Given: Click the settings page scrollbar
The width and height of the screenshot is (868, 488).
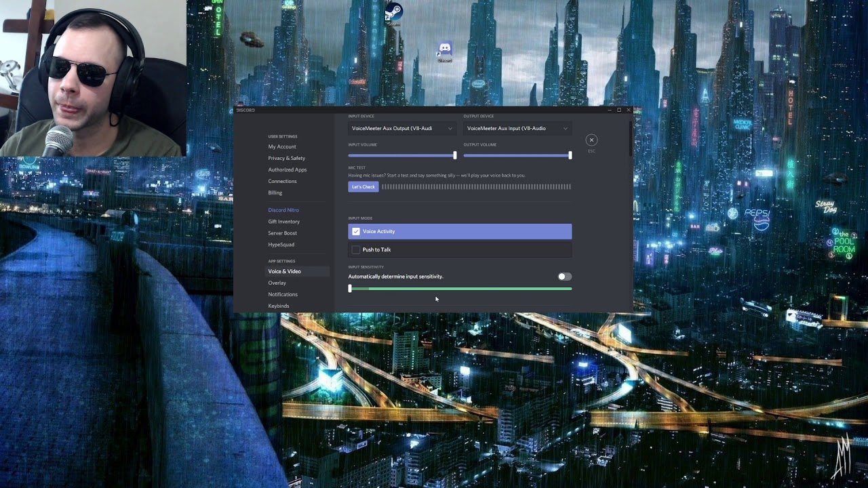Looking at the screenshot, I should pyautogui.click(x=631, y=139).
